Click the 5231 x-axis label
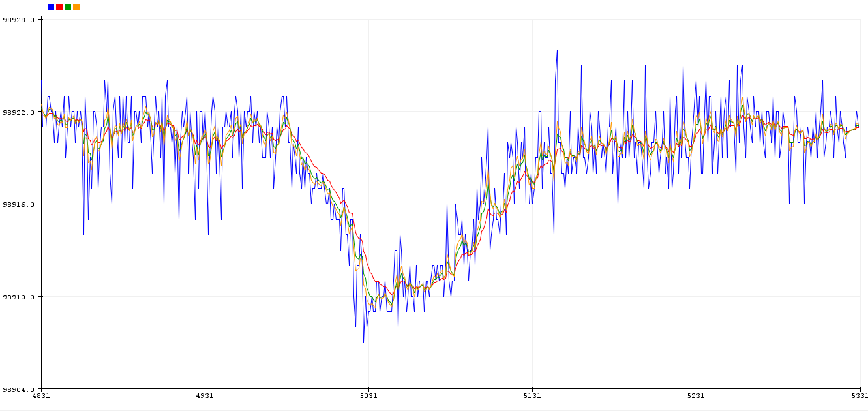The width and height of the screenshot is (868, 411). point(696,396)
